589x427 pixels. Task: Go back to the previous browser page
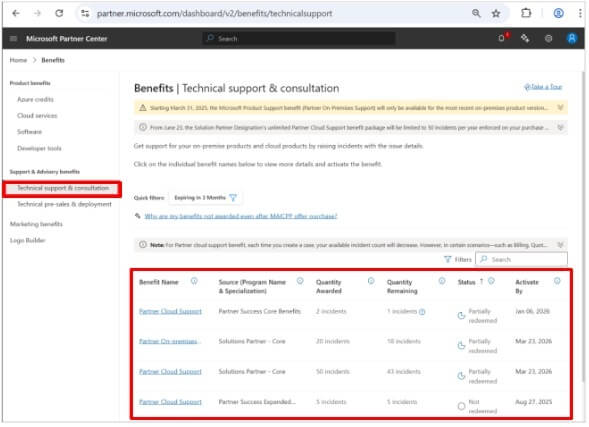(15, 14)
